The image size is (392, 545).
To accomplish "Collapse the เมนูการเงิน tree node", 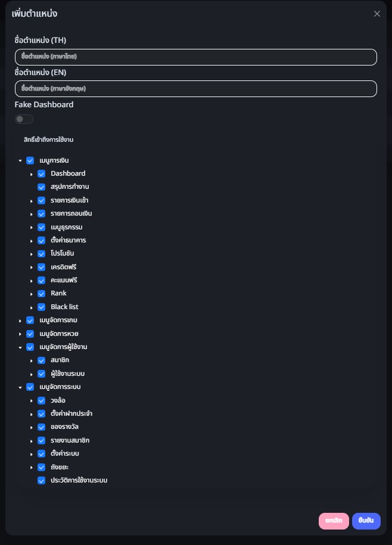I will click(x=20, y=161).
